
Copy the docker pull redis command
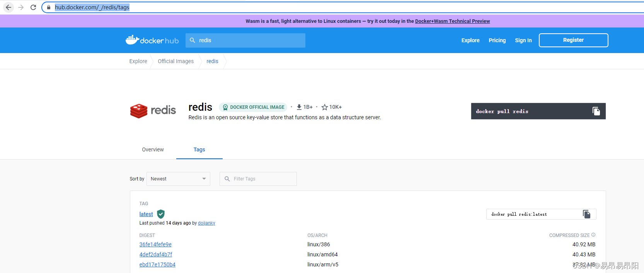(x=596, y=111)
